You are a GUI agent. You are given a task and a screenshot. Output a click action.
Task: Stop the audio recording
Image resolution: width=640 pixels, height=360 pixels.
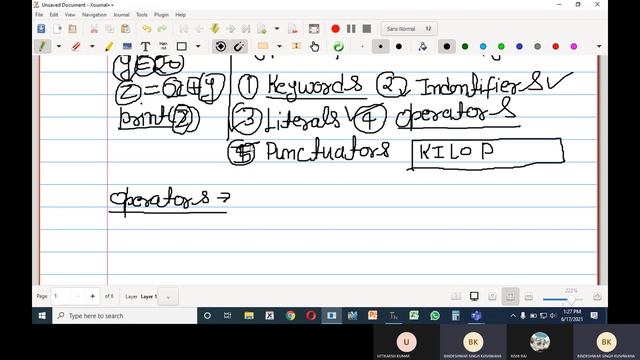click(x=367, y=29)
